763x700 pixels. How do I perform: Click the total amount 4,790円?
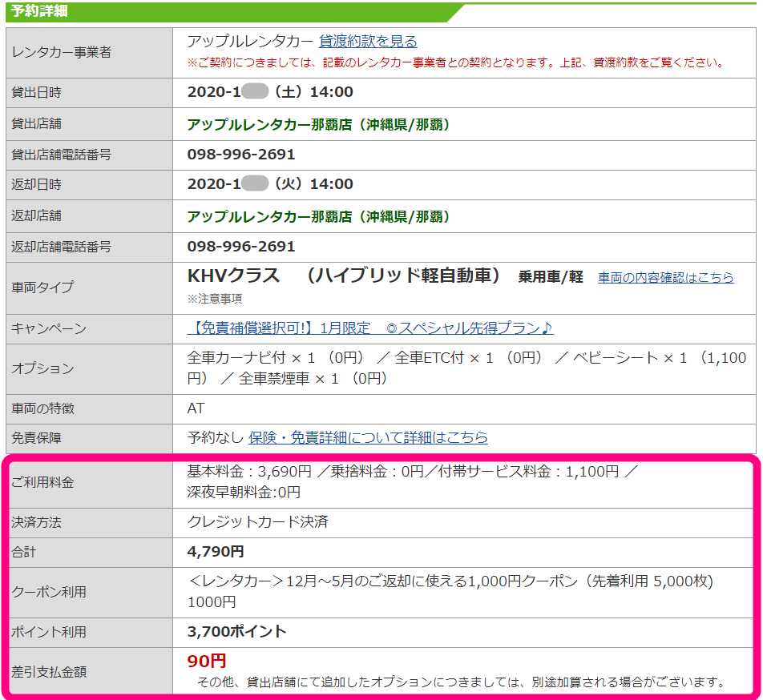click(x=216, y=552)
